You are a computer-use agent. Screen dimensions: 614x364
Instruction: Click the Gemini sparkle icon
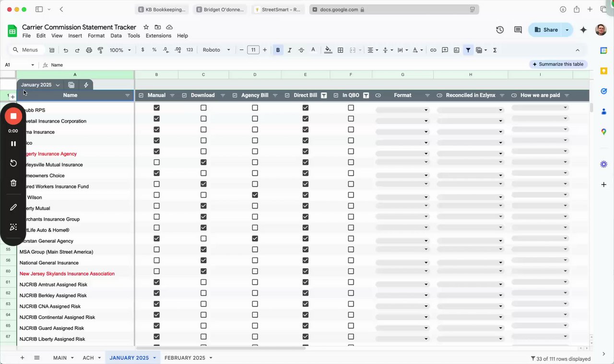click(583, 30)
